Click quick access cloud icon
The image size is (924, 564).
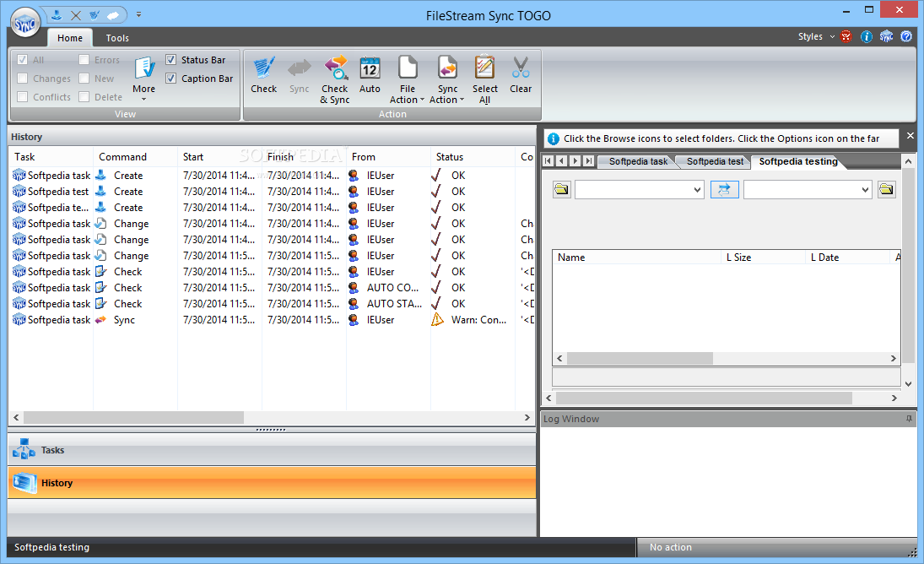click(113, 15)
